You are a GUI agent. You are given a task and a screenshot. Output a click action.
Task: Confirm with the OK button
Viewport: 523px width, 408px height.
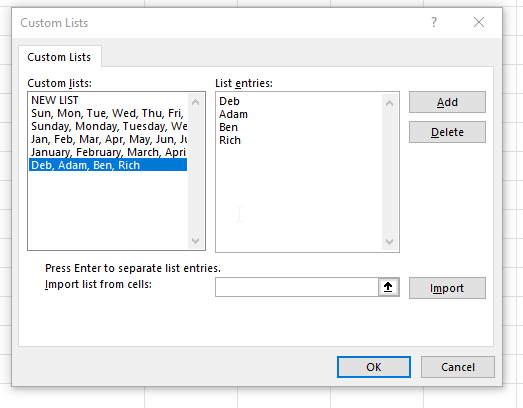374,367
